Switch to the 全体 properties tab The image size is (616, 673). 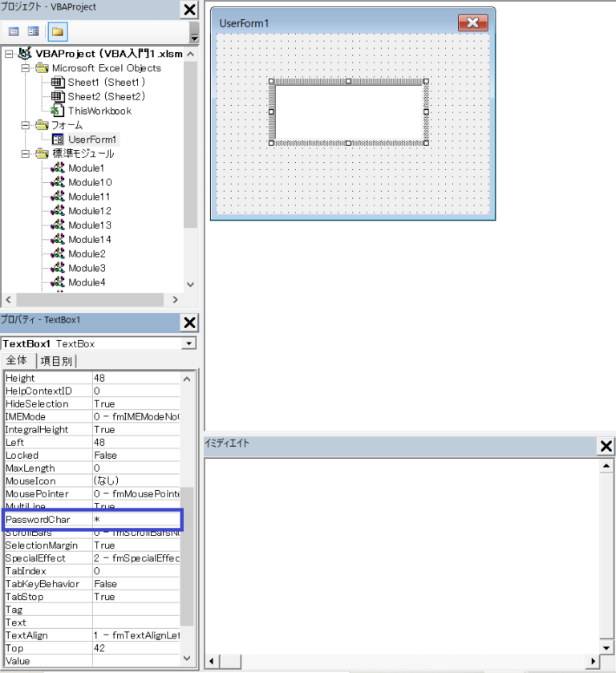[17, 359]
